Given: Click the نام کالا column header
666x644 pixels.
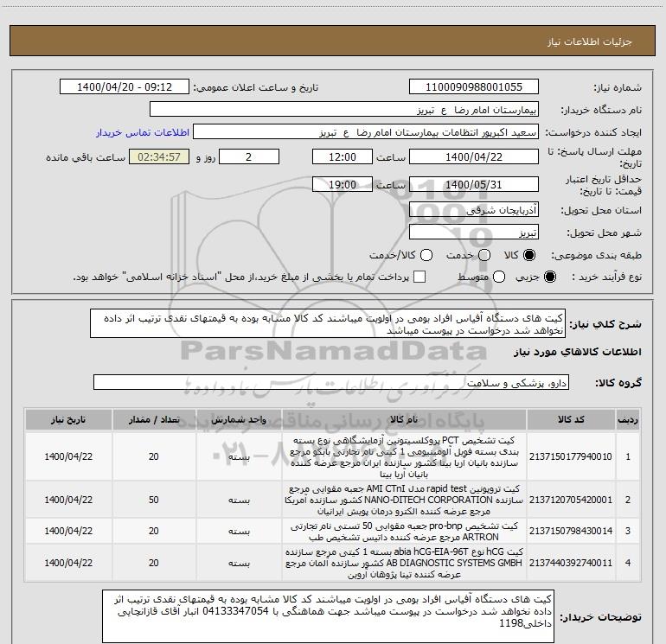Looking at the screenshot, I should pyautogui.click(x=404, y=419).
